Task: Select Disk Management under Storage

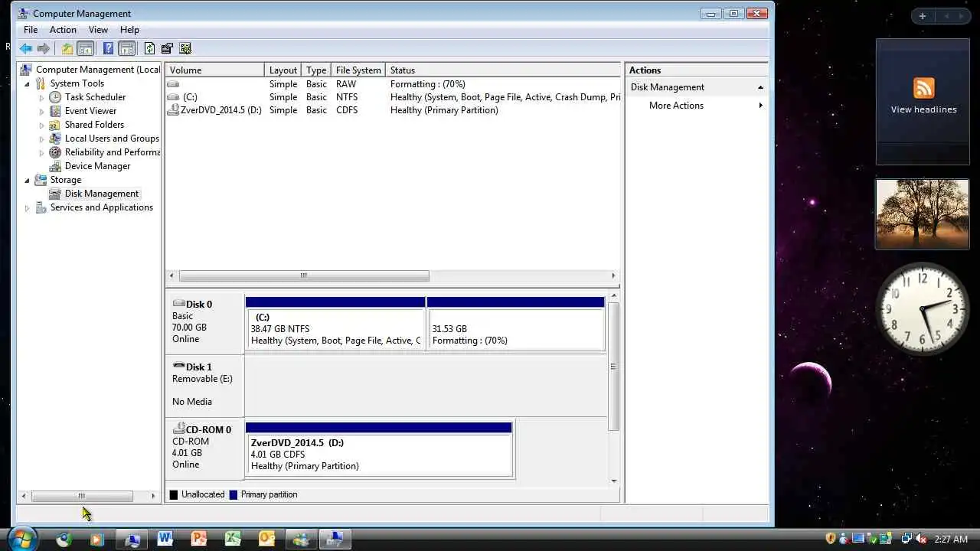Action: click(101, 194)
